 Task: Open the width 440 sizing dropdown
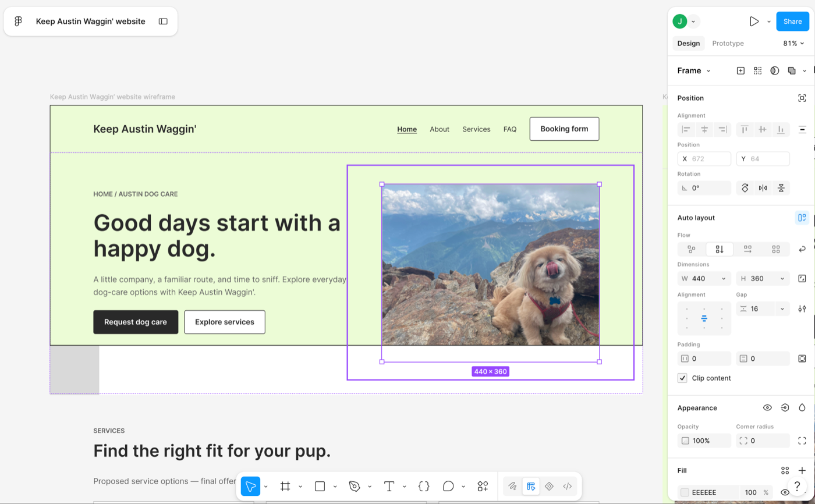point(724,279)
